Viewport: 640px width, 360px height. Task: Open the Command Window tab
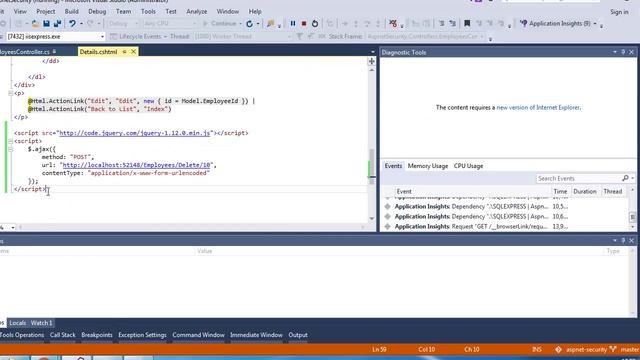(198, 335)
